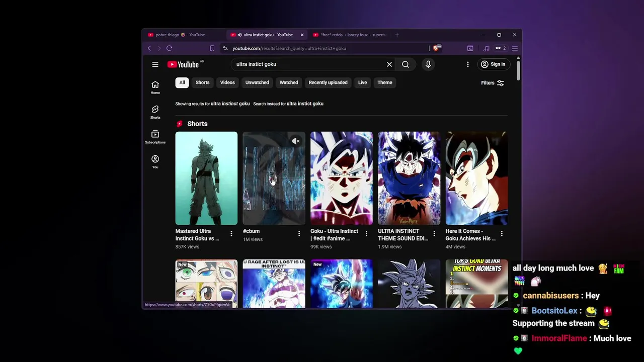This screenshot has width=644, height=362.
Task: Select the All filter chip
Action: pos(182,82)
